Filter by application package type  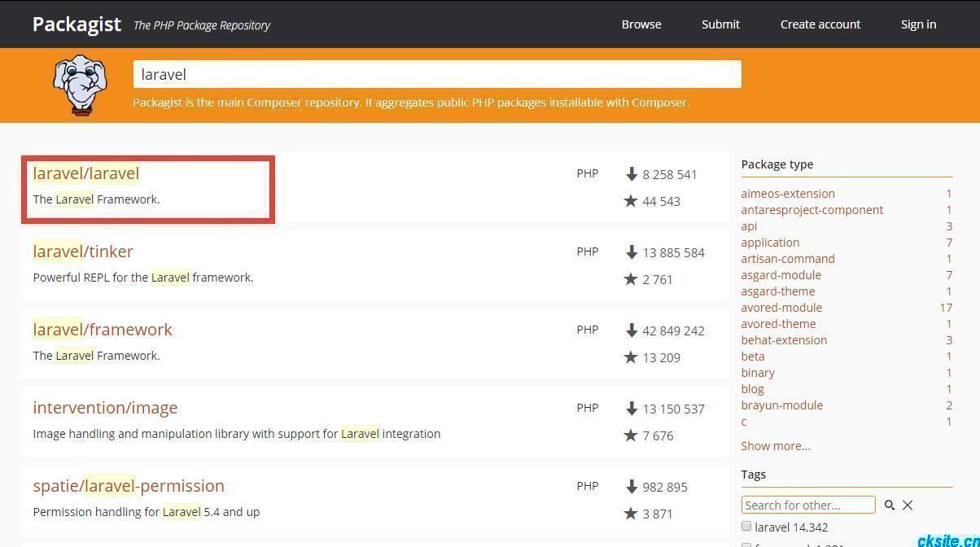[770, 243]
